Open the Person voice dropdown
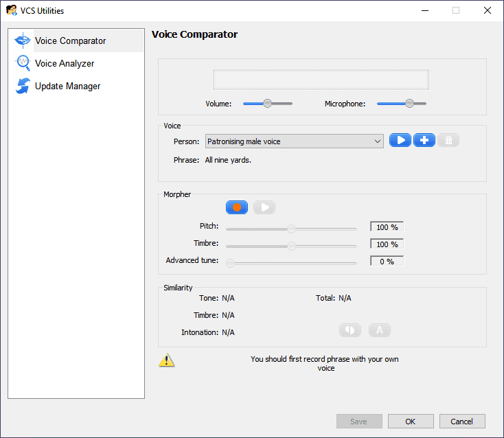This screenshot has height=438, width=504. tap(295, 141)
